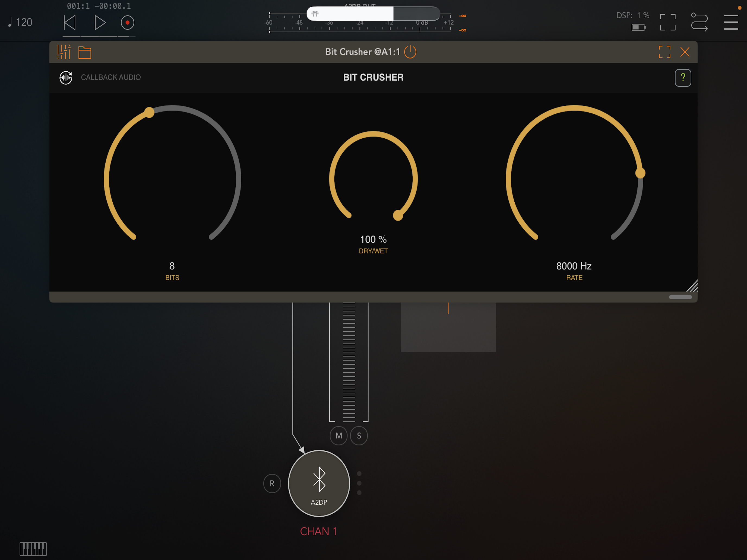The image size is (747, 560).
Task: Solo channel with the S button
Action: pos(359,436)
